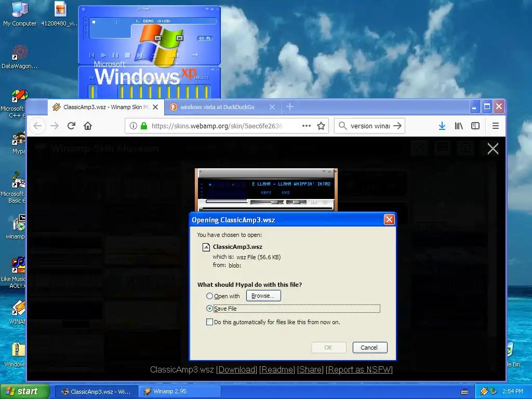This screenshot has width=532, height=399.
Task: Open the library bookshelf icon
Action: coord(459,126)
